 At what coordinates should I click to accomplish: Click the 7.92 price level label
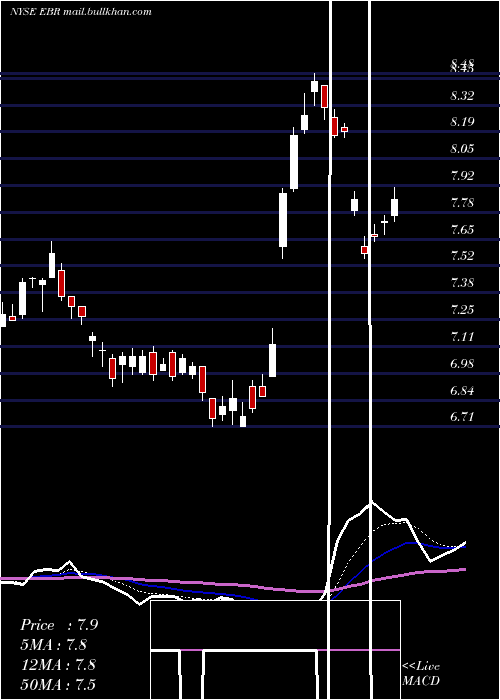[462, 175]
